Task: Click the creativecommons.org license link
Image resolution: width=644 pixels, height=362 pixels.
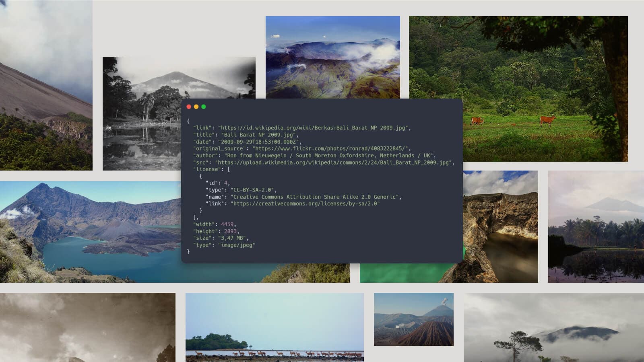Action: coord(305,204)
